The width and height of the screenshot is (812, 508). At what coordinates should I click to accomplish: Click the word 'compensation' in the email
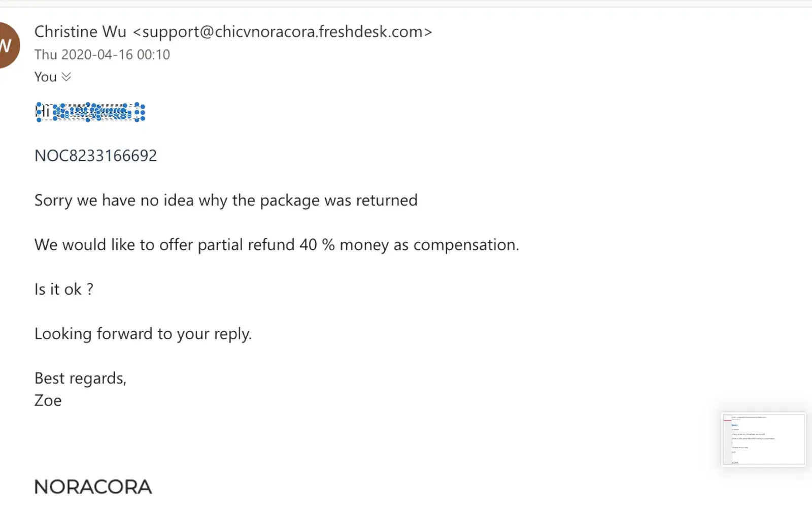[x=465, y=245]
